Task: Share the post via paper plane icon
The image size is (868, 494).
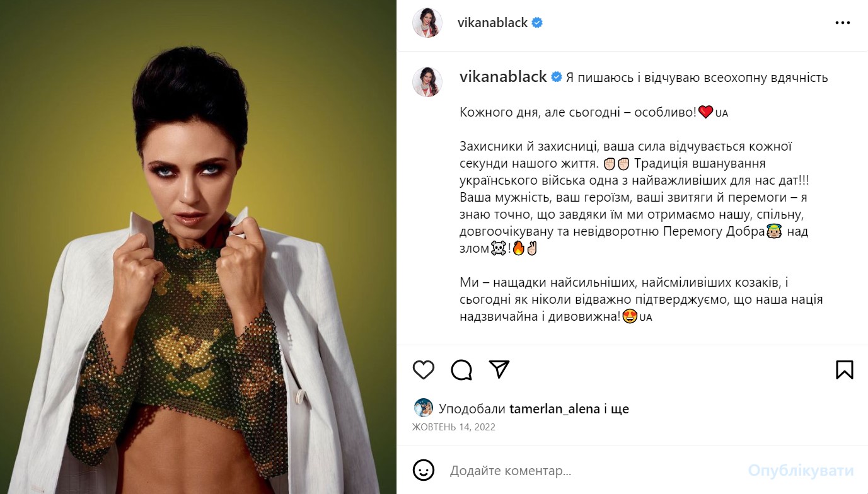Action: [x=499, y=369]
